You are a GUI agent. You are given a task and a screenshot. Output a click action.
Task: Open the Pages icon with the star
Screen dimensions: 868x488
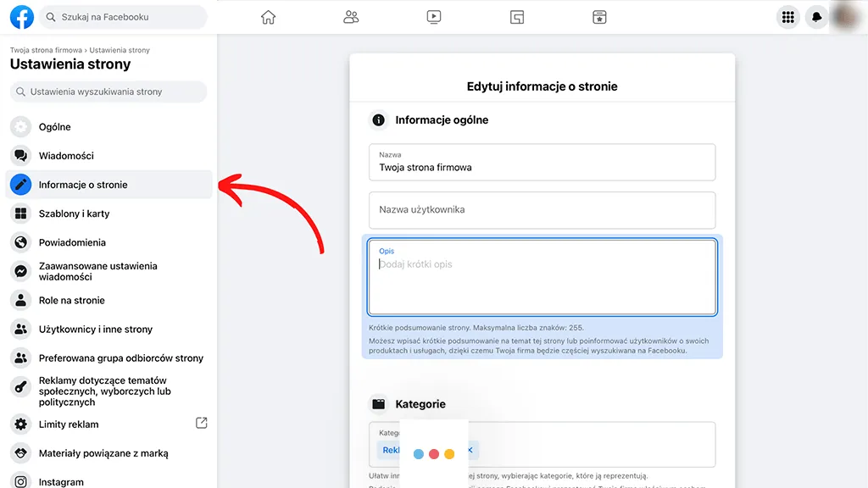(x=599, y=16)
